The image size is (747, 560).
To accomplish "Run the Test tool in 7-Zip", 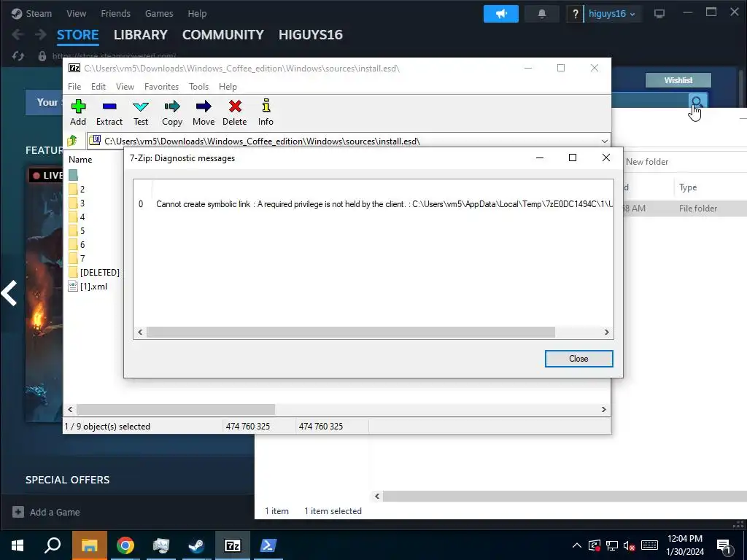I will coord(141,112).
